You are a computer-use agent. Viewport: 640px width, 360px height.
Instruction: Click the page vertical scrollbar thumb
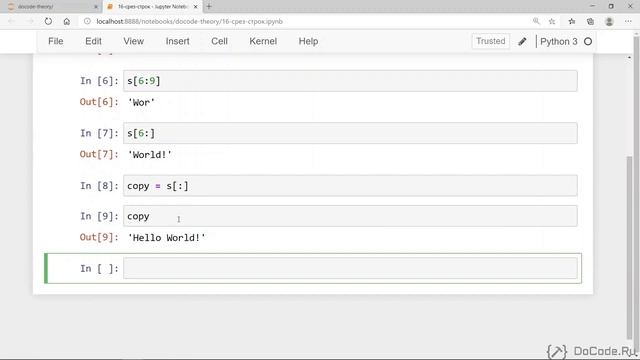(629, 247)
